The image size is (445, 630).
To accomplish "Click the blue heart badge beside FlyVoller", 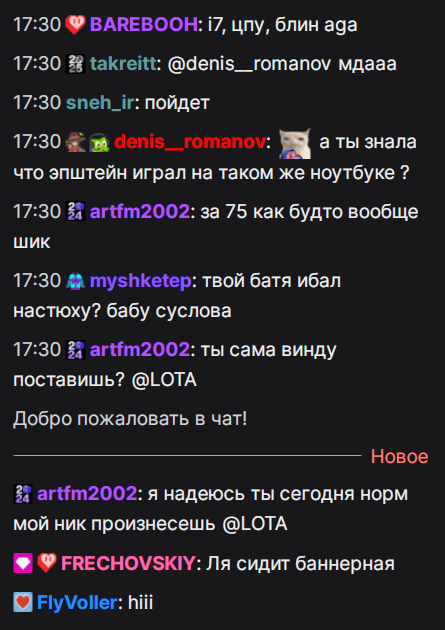I will 23,603.
